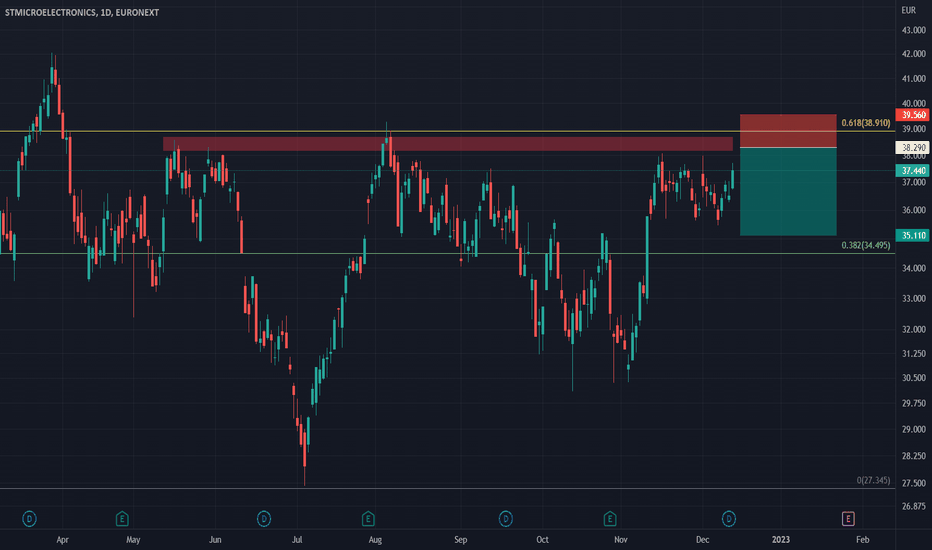Click the green 37.440 current price label

click(x=913, y=171)
